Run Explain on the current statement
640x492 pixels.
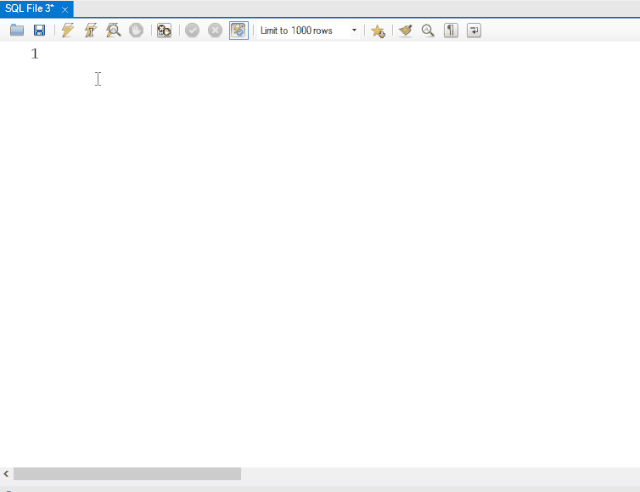coord(113,31)
